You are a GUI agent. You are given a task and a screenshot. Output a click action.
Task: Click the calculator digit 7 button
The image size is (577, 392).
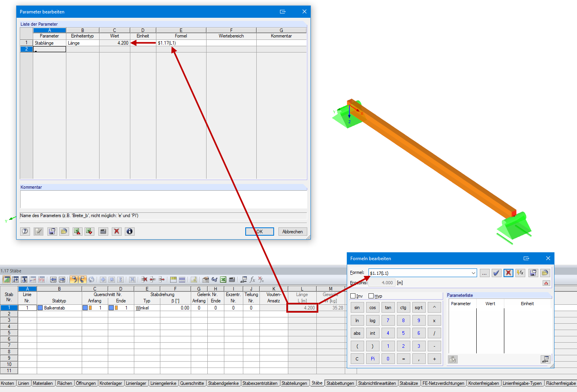click(388, 321)
